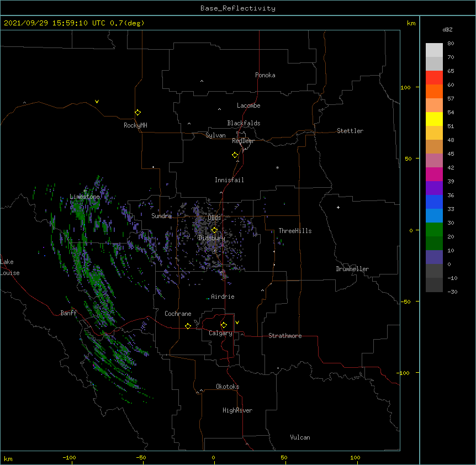This screenshot has height=465, width=476.
Task: Click the yellow radar site marker near RockyMH
Action: (x=137, y=113)
